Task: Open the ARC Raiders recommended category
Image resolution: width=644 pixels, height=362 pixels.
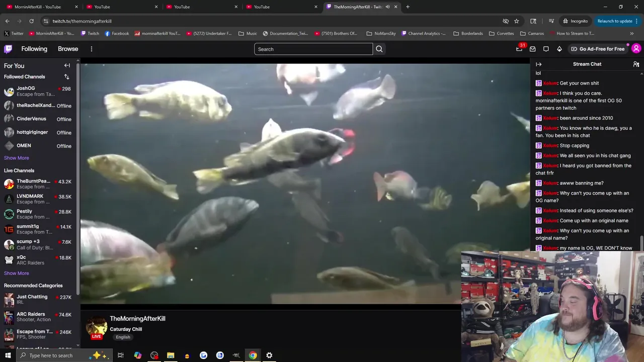Action: pos(38,316)
